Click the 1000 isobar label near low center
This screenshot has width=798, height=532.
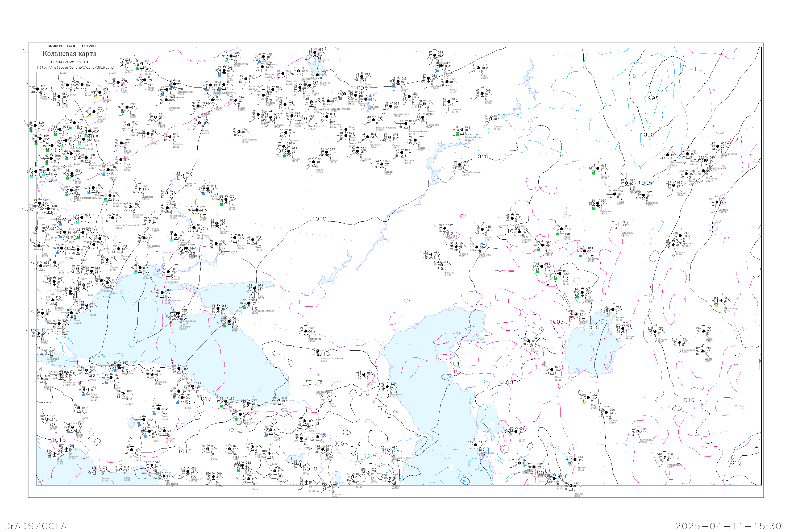tap(647, 135)
